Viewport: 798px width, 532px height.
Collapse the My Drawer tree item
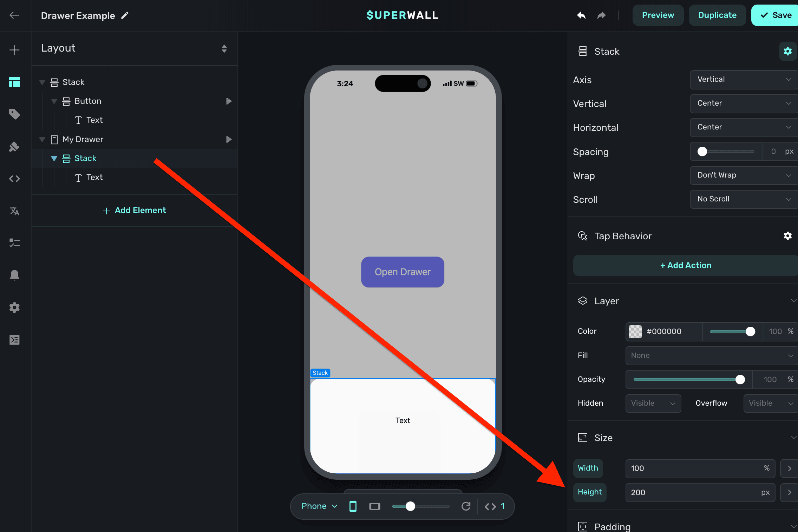click(x=42, y=139)
